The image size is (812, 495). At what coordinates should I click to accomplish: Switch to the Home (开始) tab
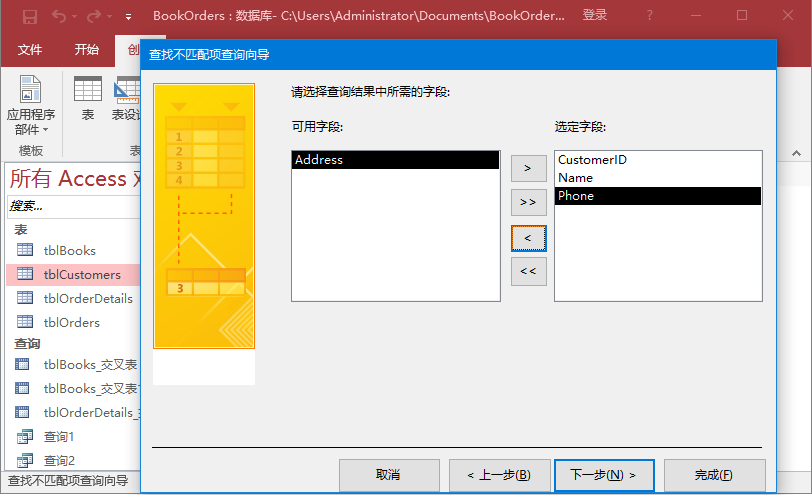pos(87,49)
